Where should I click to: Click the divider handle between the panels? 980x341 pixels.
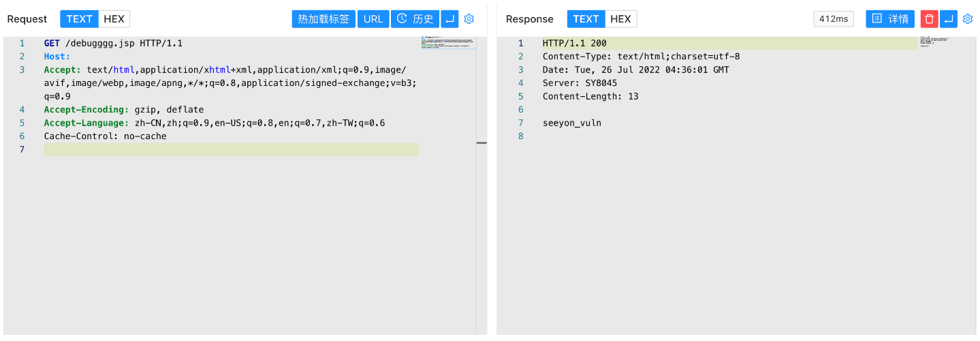click(x=481, y=143)
